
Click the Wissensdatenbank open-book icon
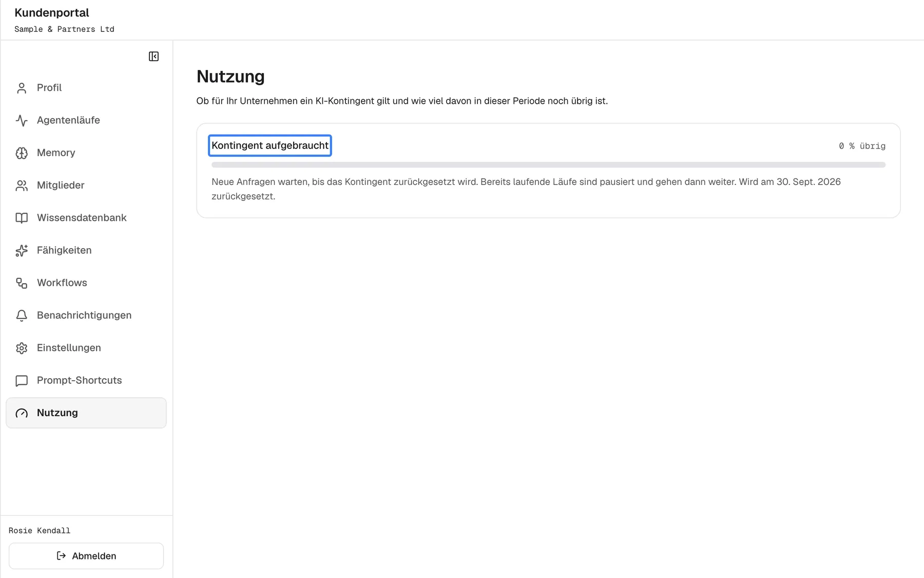click(22, 218)
